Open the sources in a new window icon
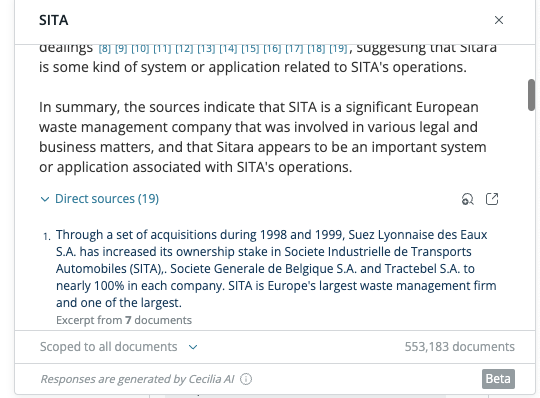Viewport: 540px width, 398px height. click(492, 199)
